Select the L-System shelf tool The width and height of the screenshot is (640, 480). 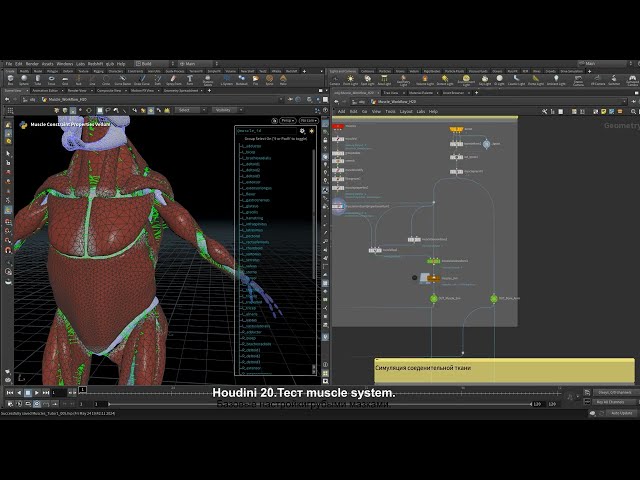[227, 80]
